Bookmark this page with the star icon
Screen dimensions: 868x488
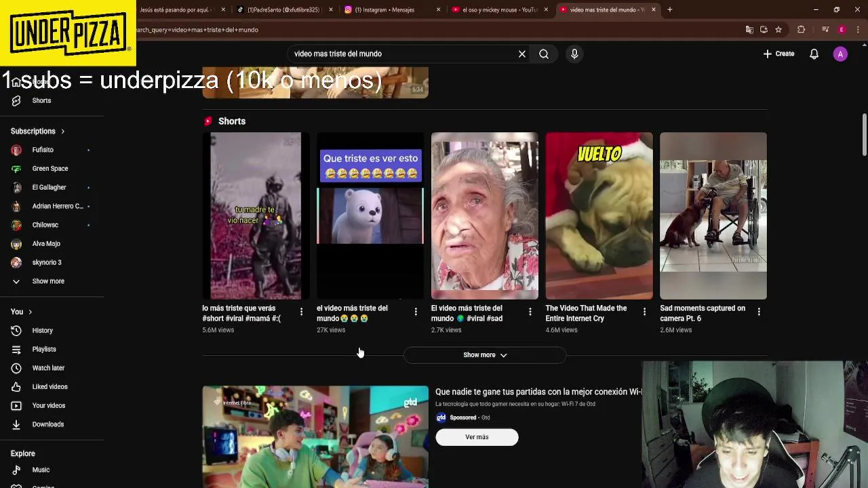778,30
